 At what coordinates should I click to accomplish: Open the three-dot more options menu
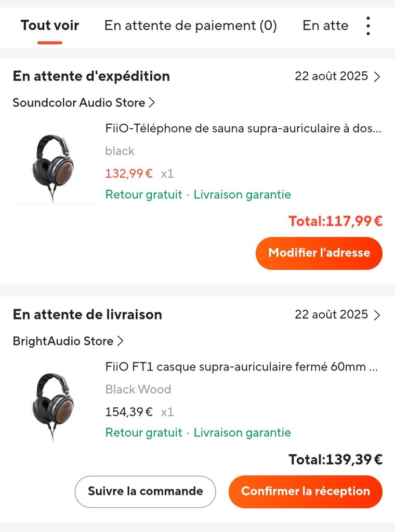pos(368,26)
